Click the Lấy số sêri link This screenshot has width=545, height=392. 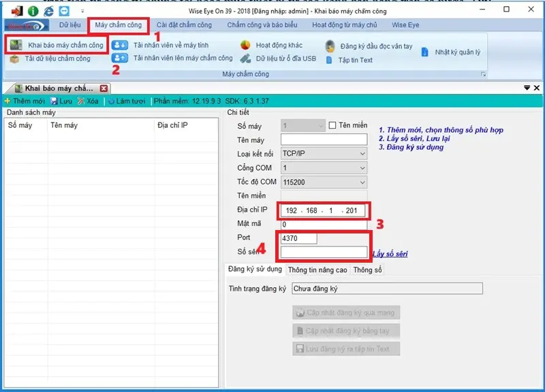[x=390, y=254]
